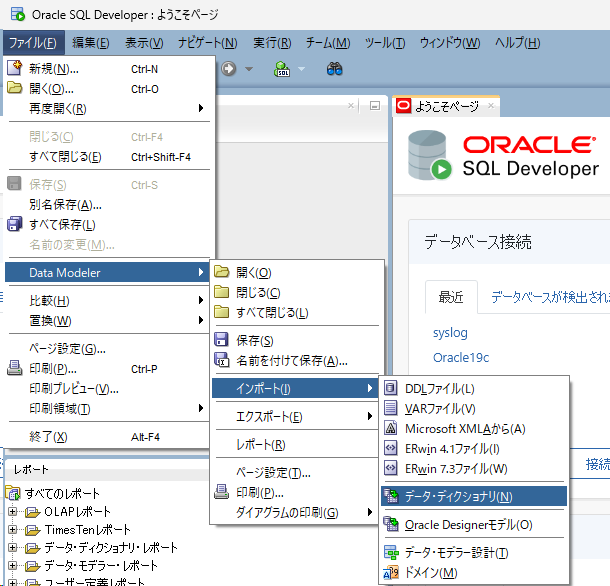610x586 pixels.
Task: Click the Oracle Designerモデル(O) icon
Action: click(391, 524)
